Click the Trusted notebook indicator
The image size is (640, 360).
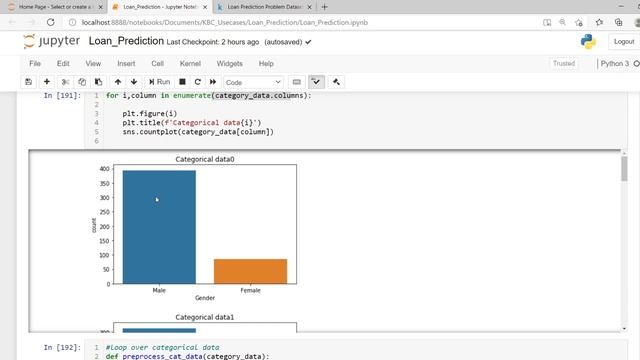tap(564, 64)
